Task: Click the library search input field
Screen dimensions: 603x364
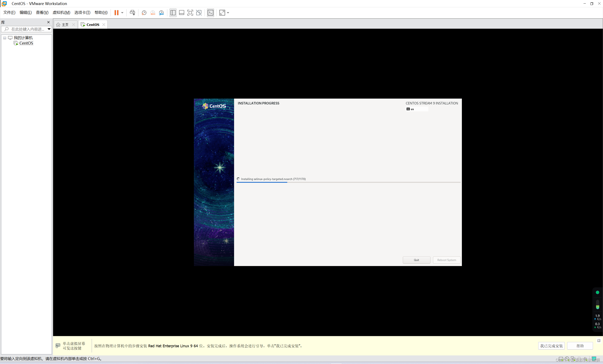Action: pos(27,29)
